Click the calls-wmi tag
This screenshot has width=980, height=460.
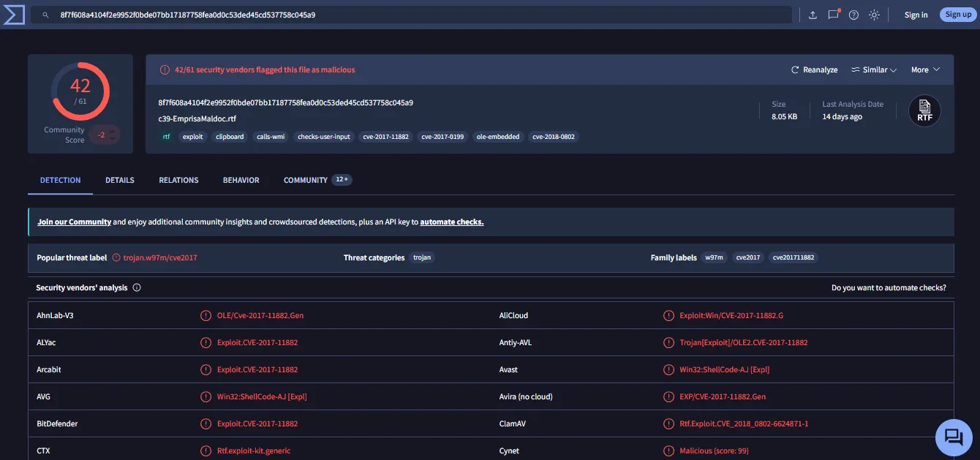click(271, 137)
